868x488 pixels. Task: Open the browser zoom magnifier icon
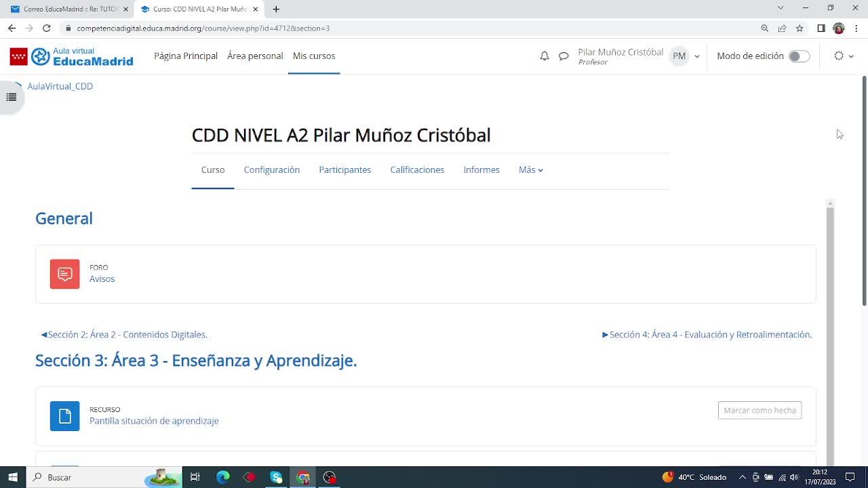[765, 28]
